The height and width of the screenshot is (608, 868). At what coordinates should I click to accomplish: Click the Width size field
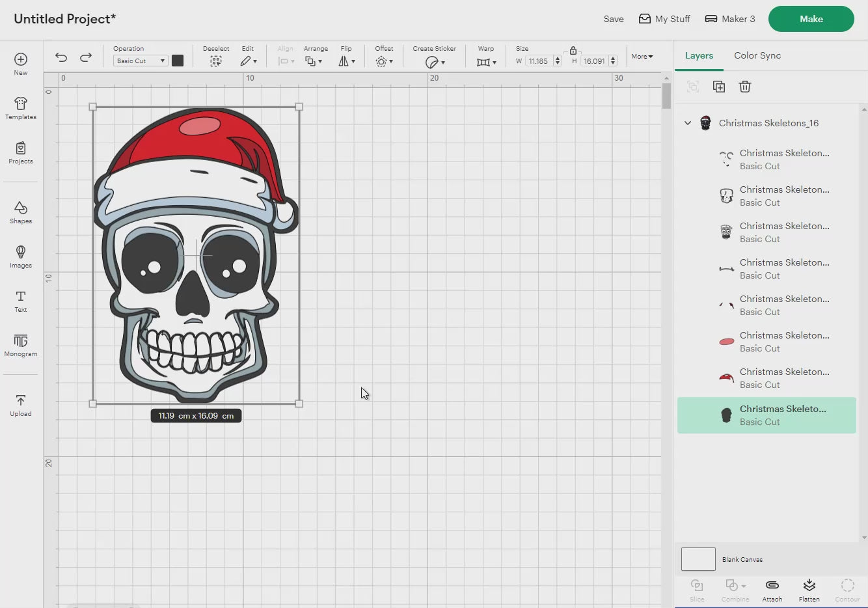point(539,61)
